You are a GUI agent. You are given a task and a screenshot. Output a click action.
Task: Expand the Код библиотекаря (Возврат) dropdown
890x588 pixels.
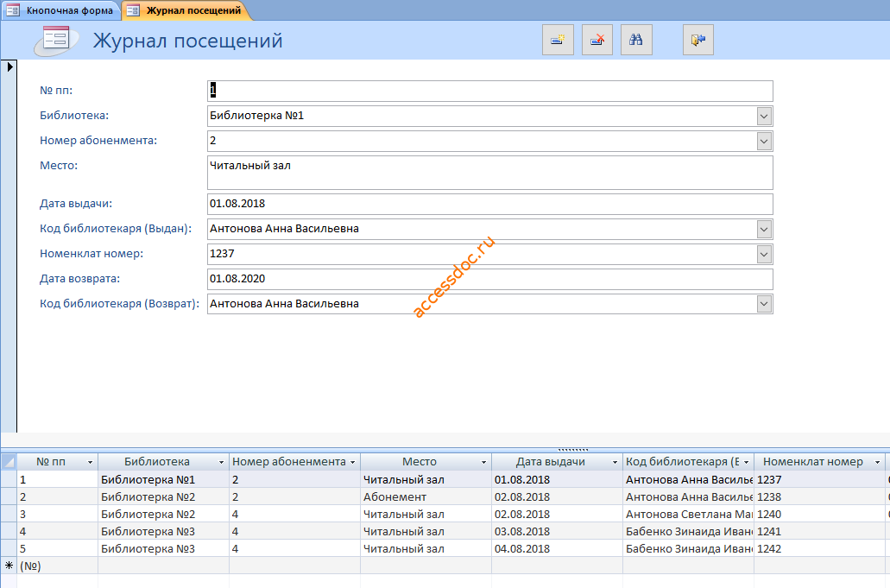[x=764, y=304]
